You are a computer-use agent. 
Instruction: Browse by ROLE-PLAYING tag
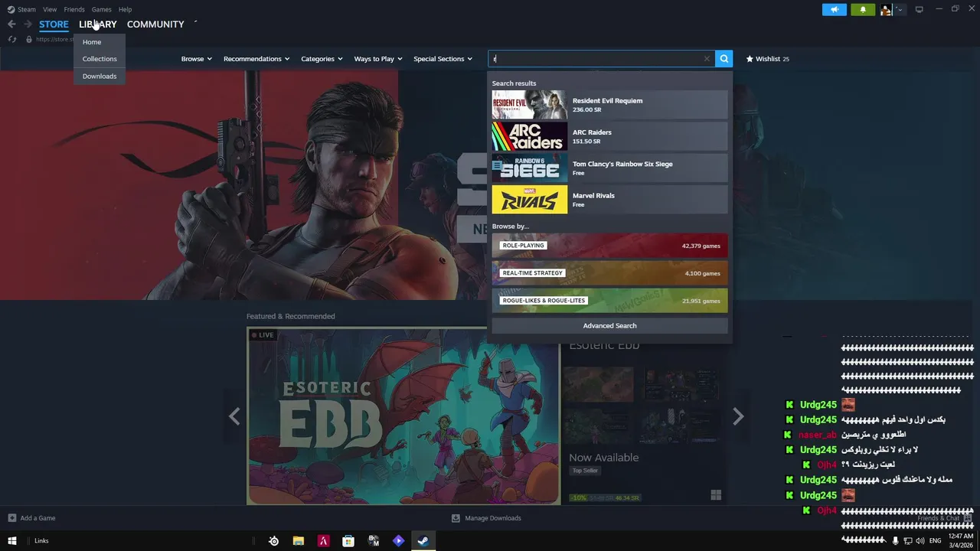(x=609, y=246)
